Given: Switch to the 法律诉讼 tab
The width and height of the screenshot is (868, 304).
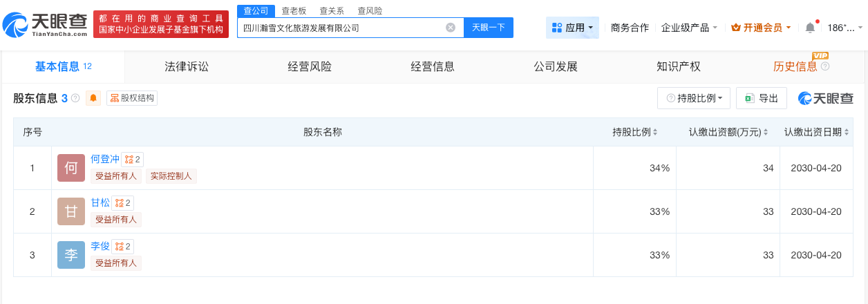Looking at the screenshot, I should pos(186,66).
